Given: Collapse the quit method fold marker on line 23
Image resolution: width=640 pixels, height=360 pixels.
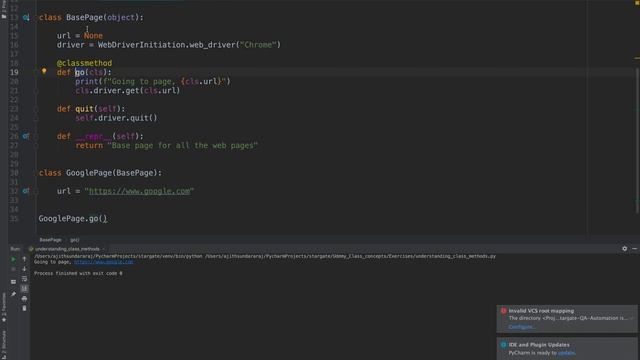Looking at the screenshot, I should pyautogui.click(x=36, y=109).
